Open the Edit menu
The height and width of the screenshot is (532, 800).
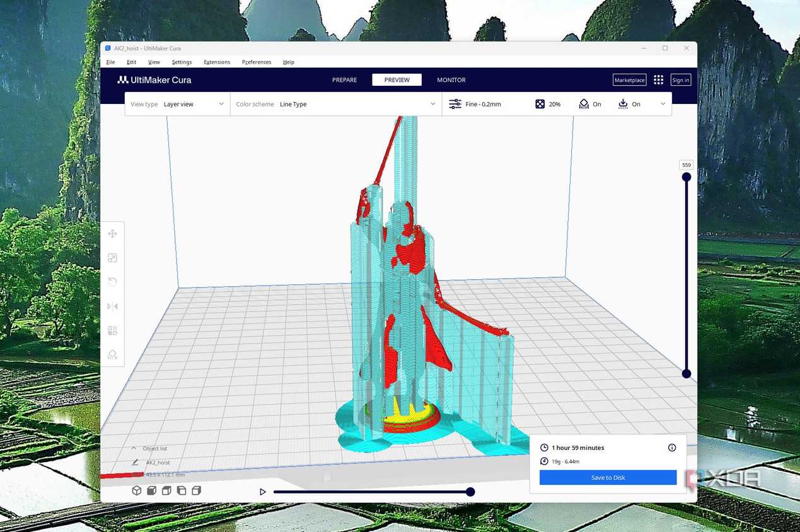(131, 62)
